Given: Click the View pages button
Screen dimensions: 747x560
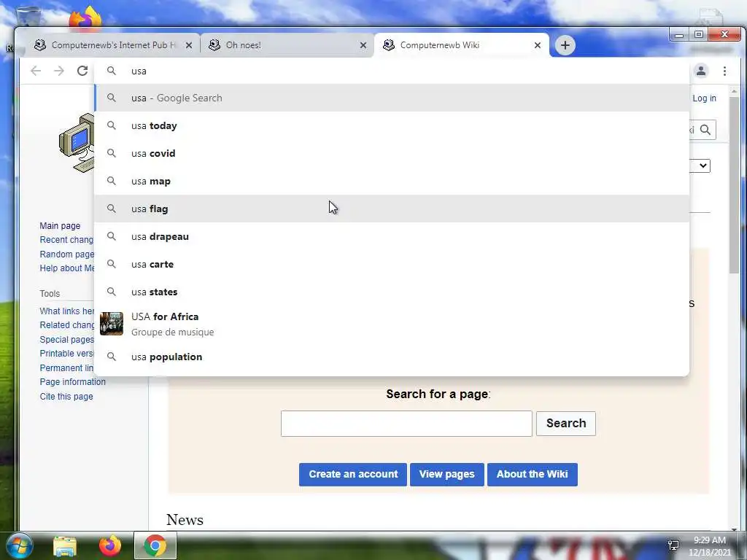Looking at the screenshot, I should [x=447, y=474].
